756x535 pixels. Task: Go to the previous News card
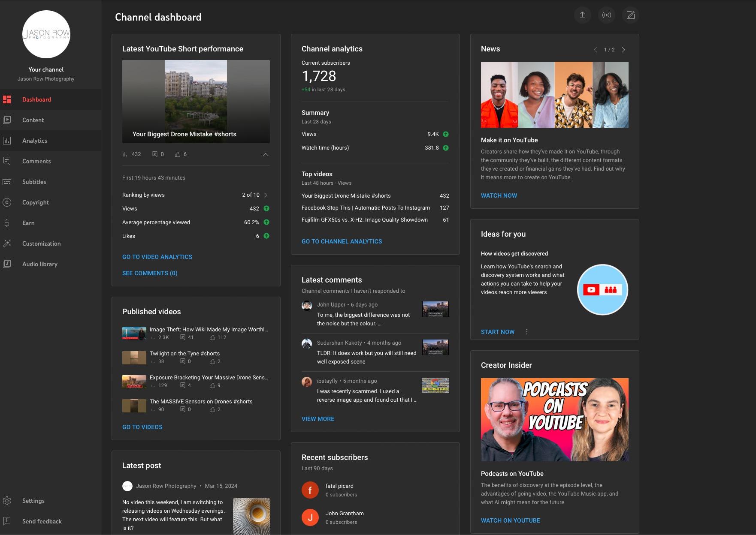pyautogui.click(x=596, y=50)
